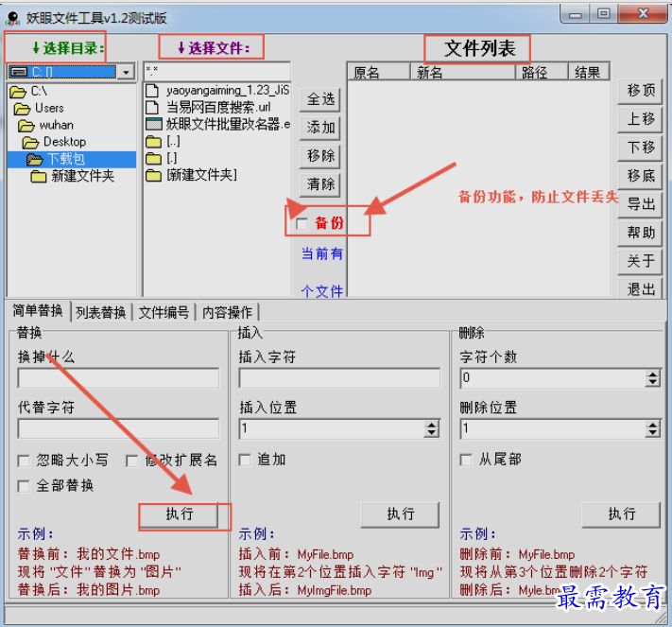Click the 插入字符 input field
This screenshot has height=627, width=672.
[x=339, y=378]
